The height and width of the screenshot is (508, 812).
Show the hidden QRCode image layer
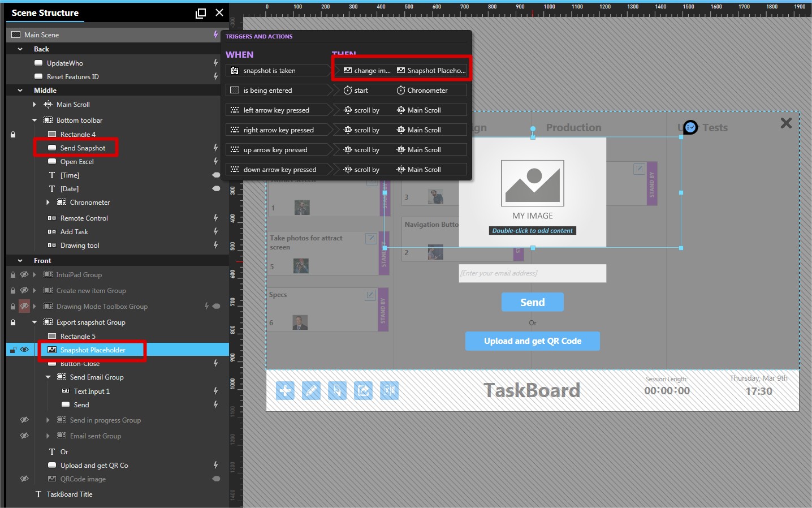[24, 479]
